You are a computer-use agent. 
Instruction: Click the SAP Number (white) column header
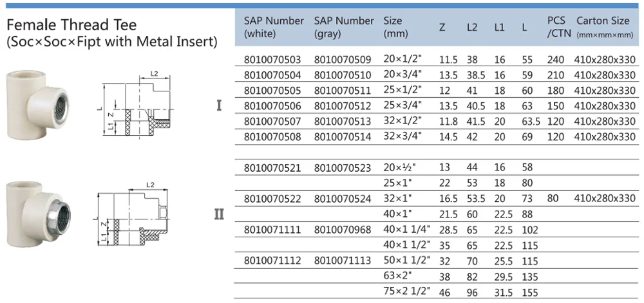274,26
